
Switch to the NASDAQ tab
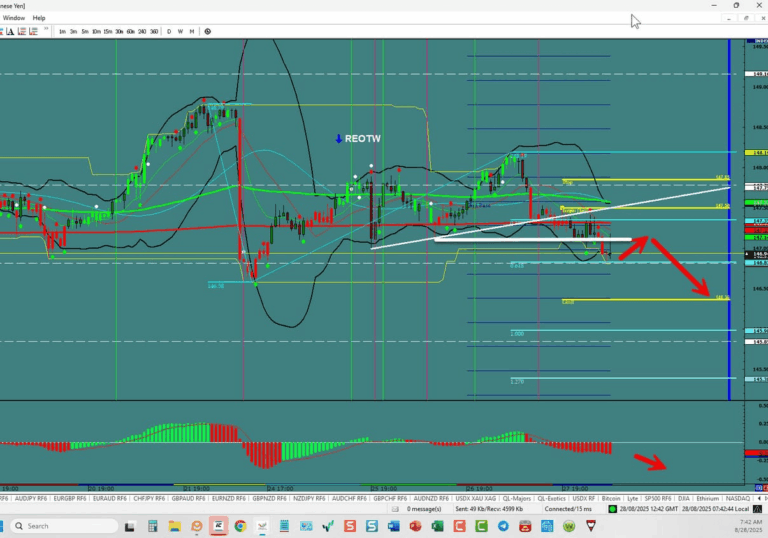pyautogui.click(x=738, y=498)
